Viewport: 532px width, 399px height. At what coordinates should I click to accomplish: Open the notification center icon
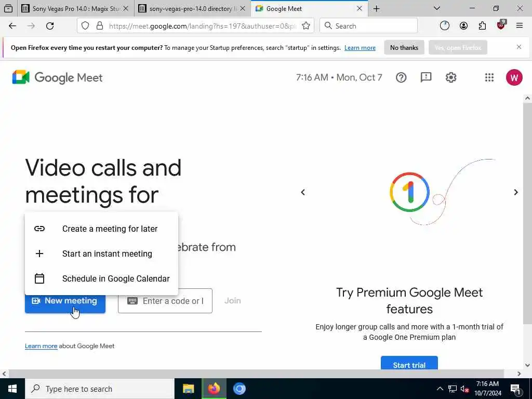coord(515,389)
